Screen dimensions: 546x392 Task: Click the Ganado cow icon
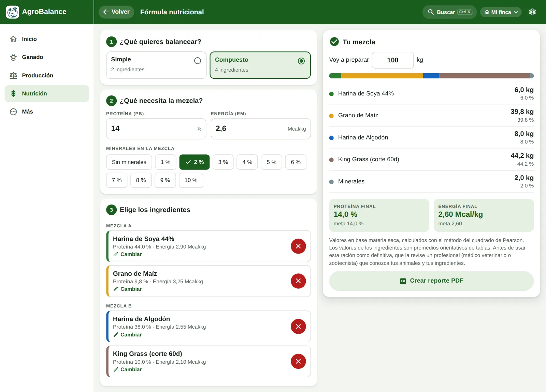[13, 57]
